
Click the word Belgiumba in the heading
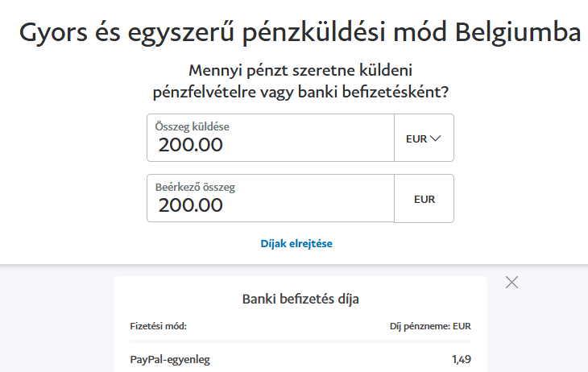pos(517,33)
